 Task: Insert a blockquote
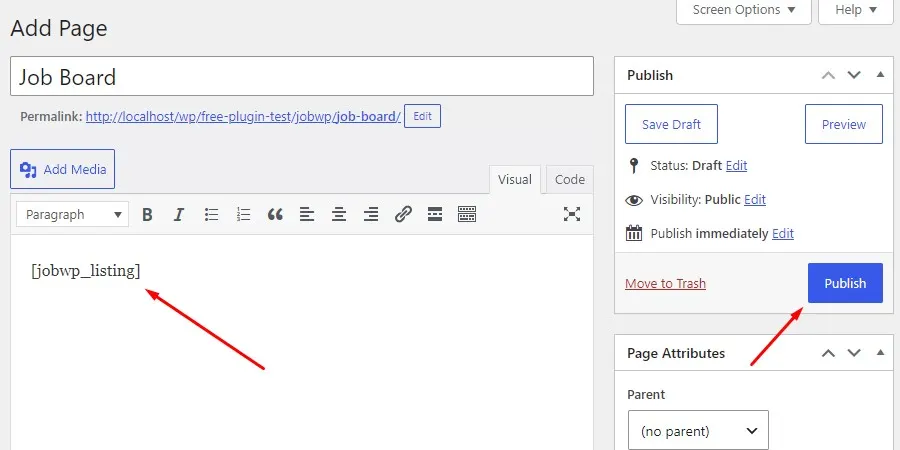pyautogui.click(x=276, y=215)
